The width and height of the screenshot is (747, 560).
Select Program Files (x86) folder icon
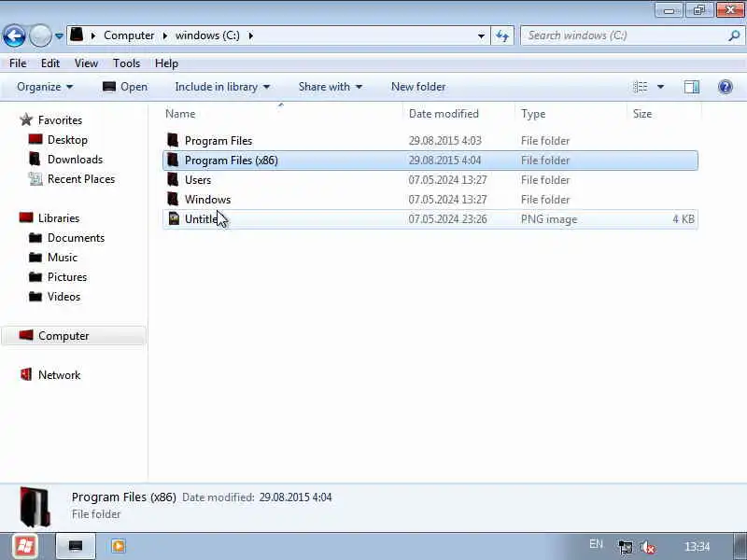174,160
